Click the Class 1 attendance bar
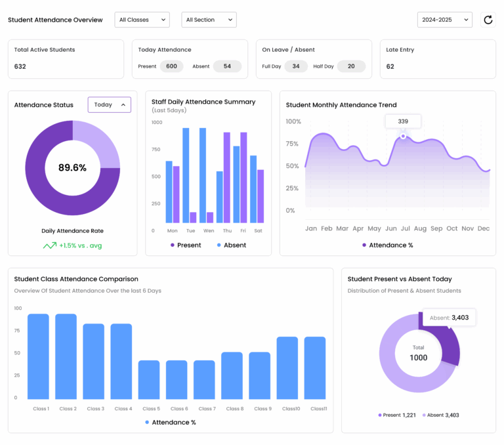 coord(38,356)
